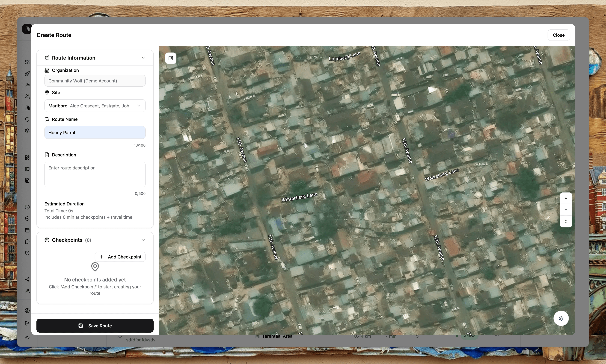Viewport: 606px width, 364px height.
Task: Click the Add Checkpoint button
Action: tap(120, 257)
